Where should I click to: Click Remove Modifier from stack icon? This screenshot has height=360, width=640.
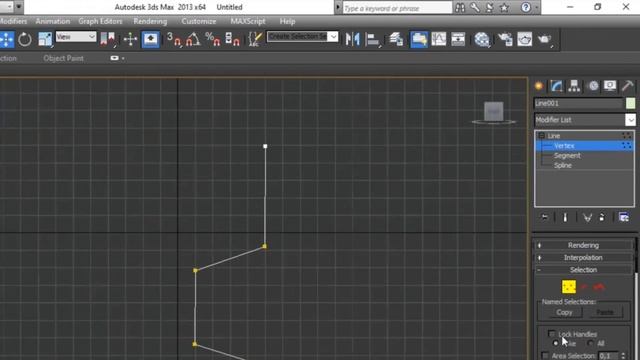click(602, 218)
